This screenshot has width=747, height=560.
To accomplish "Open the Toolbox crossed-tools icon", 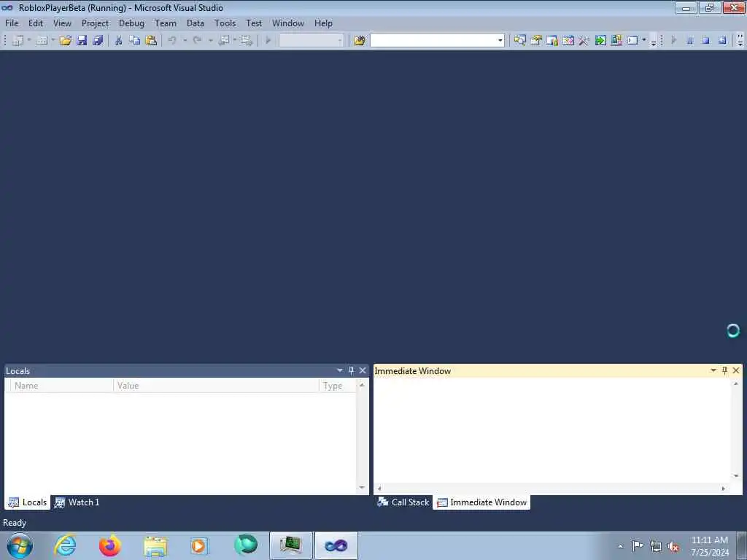I will click(x=584, y=41).
